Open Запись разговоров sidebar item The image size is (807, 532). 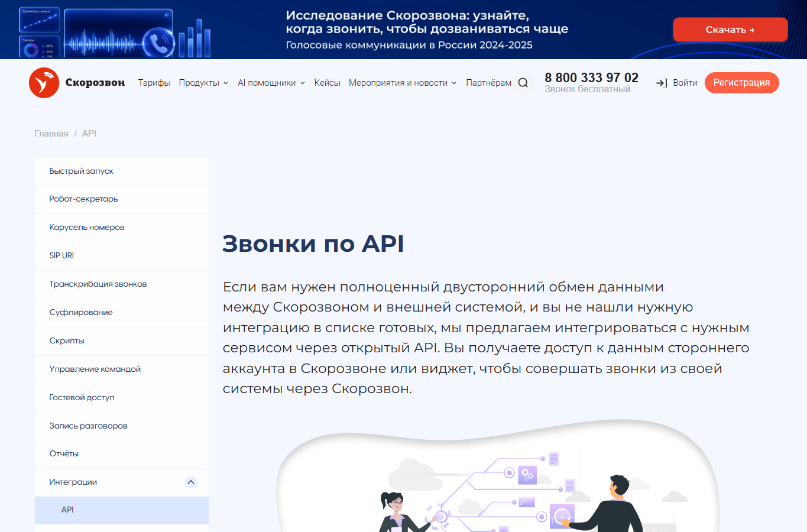122,426
